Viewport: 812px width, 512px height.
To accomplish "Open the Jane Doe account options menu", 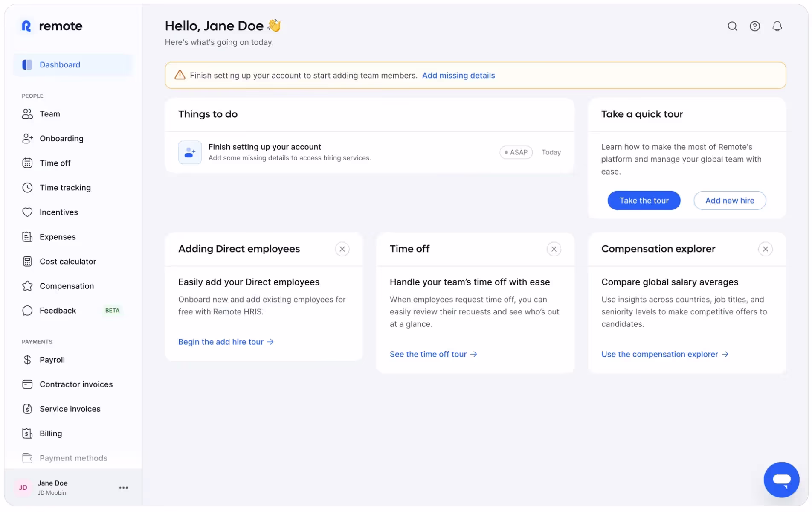I will (123, 488).
